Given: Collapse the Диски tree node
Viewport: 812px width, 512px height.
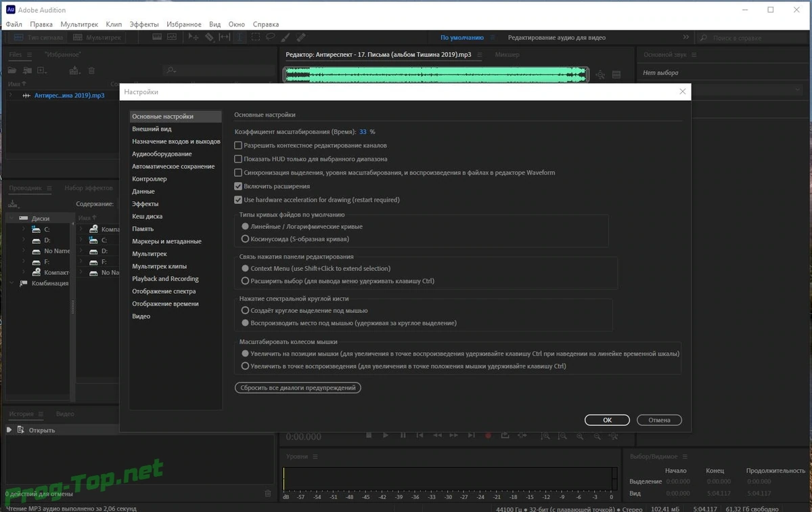Looking at the screenshot, I should click(11, 219).
